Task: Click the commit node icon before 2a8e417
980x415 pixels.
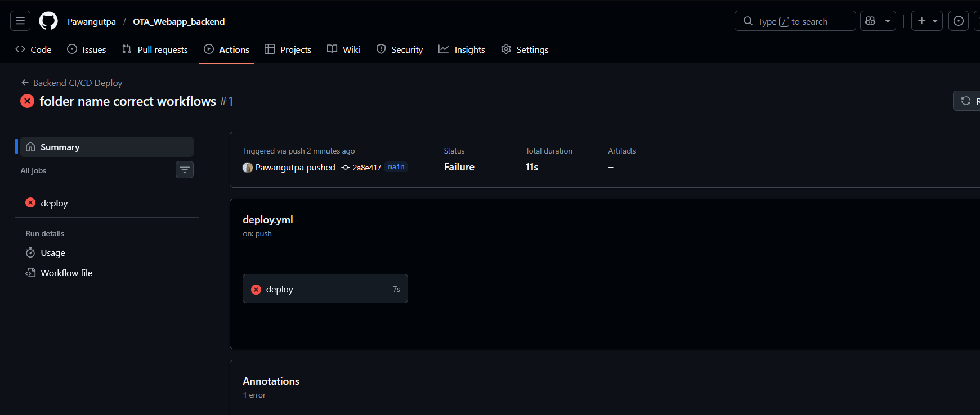Action: 346,168
